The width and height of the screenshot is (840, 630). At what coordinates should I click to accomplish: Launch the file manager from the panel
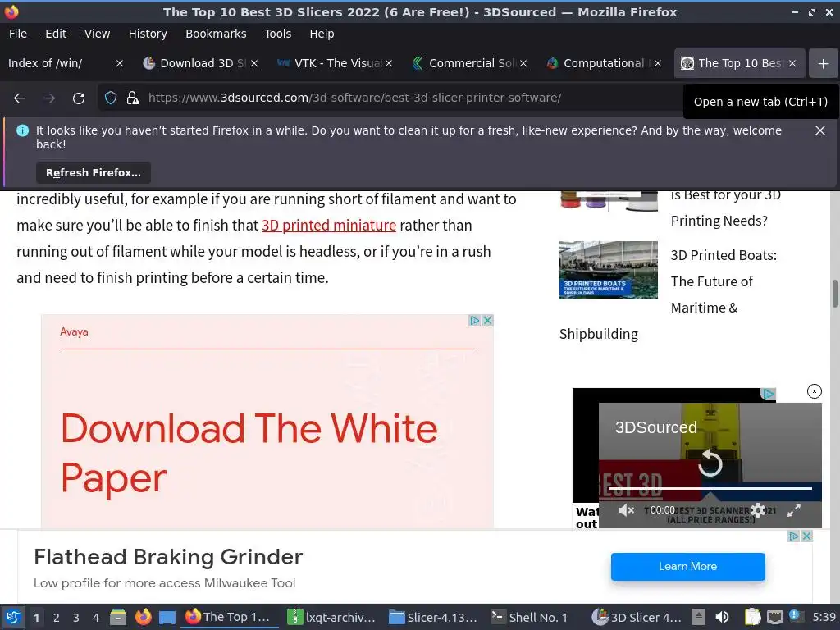point(118,618)
